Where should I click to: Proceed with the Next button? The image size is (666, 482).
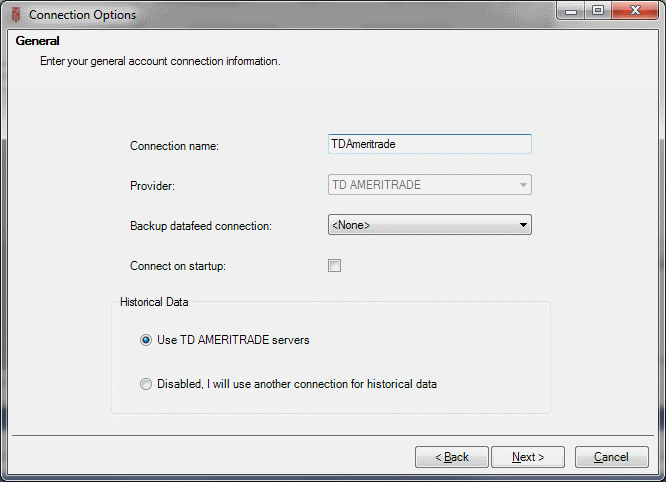528,457
